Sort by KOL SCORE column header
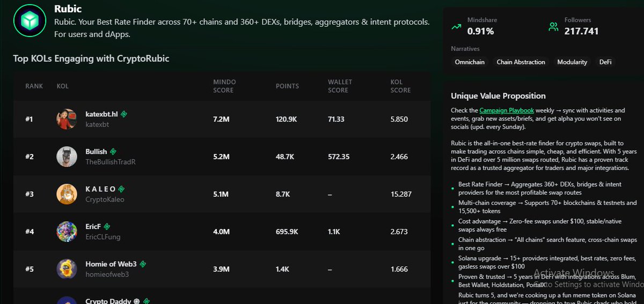The image size is (644, 304). [x=400, y=86]
